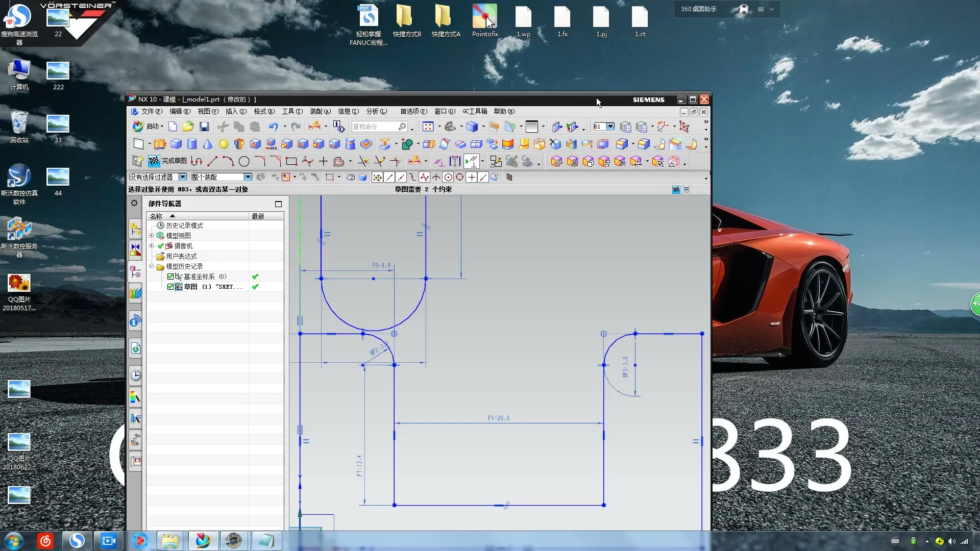Image resolution: width=980 pixels, height=551 pixels.
Task: Select the Rectangle sketch tool
Action: pyautogui.click(x=291, y=162)
